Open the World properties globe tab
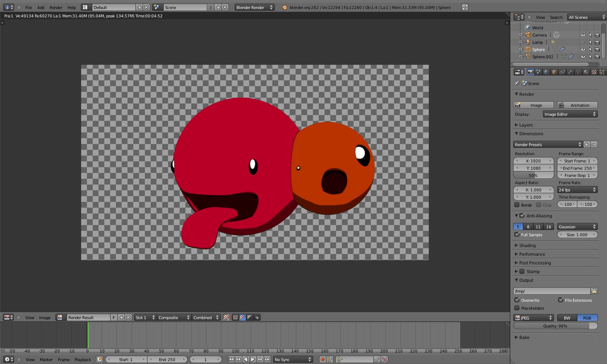The image size is (607, 364). 546,72
